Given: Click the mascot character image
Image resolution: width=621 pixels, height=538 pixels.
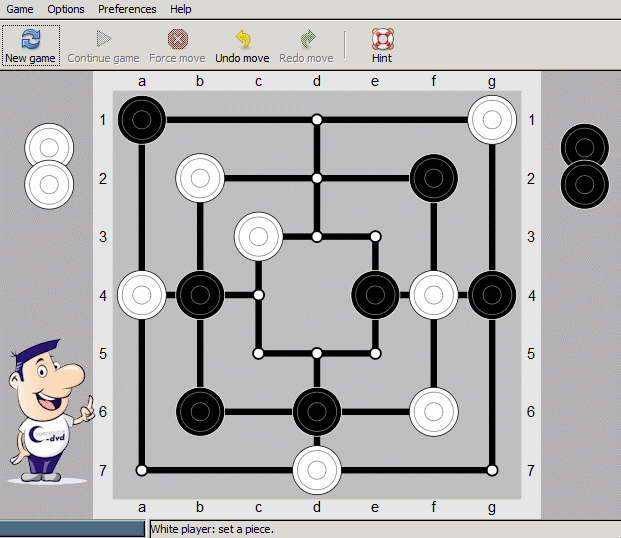Looking at the screenshot, I should click(x=51, y=410).
